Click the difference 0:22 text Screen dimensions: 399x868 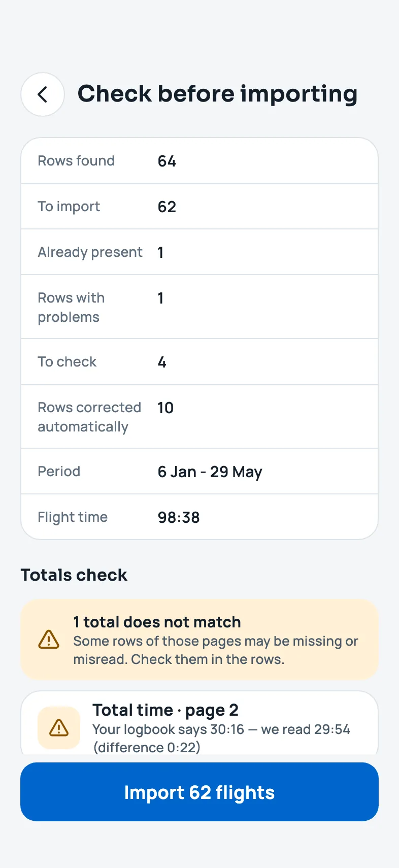click(x=147, y=748)
